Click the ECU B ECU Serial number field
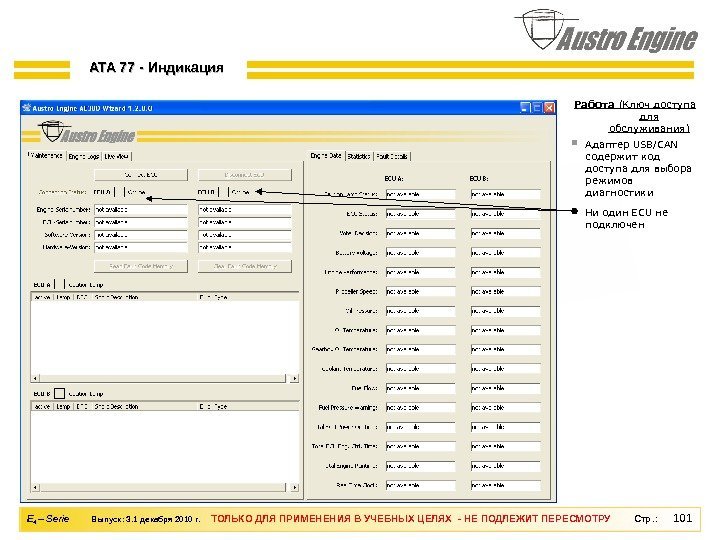Screen dimensions: 720x540 pos(245,222)
